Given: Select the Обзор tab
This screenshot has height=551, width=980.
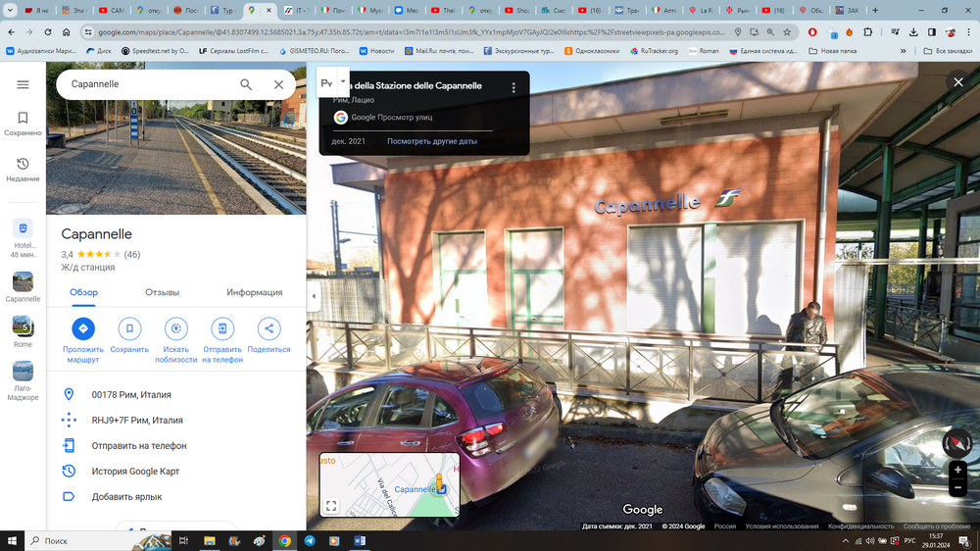Looking at the screenshot, I should coord(83,292).
